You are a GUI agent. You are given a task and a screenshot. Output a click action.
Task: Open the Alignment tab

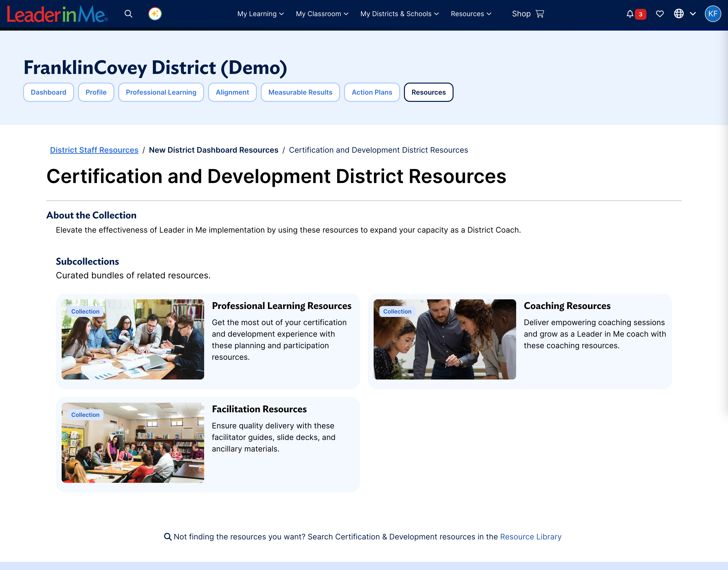[x=232, y=92]
